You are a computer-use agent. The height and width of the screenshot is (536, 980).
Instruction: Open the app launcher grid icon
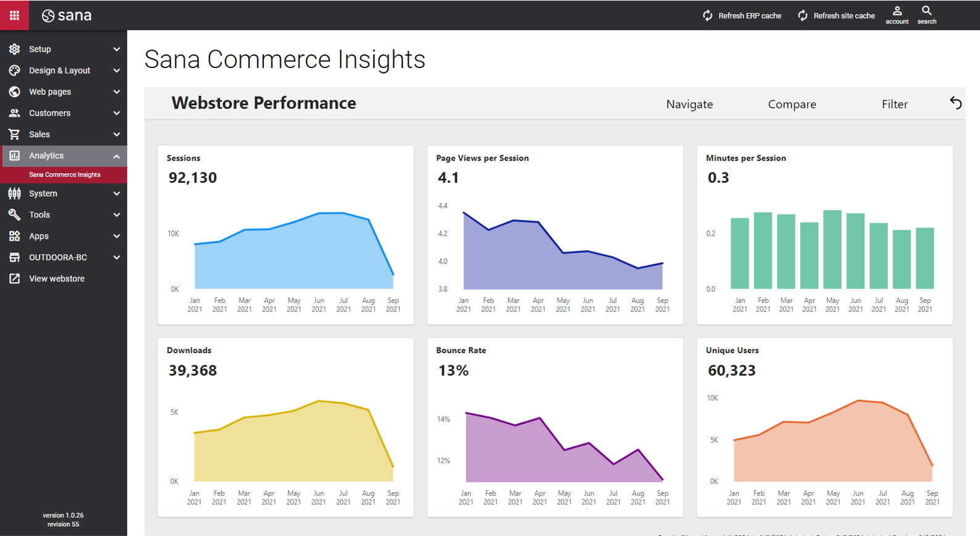point(14,15)
